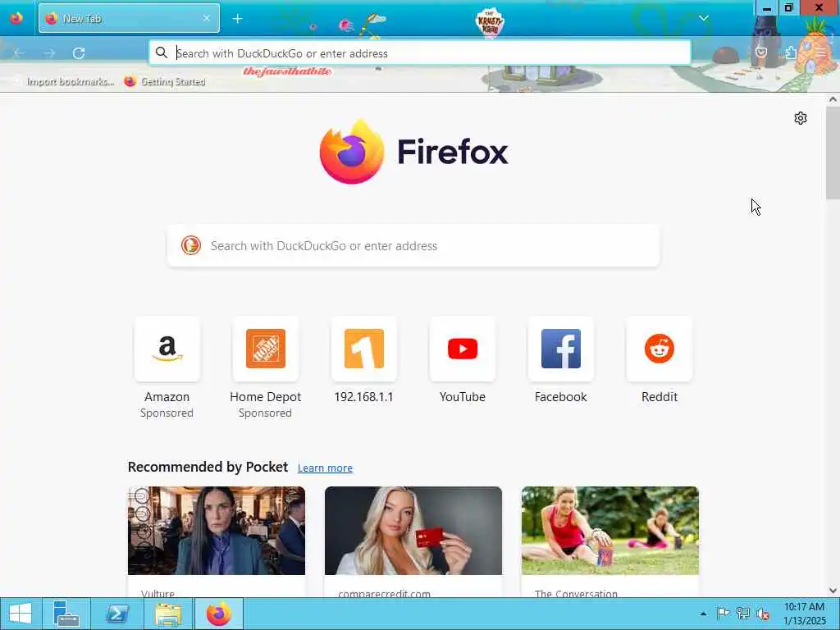Open the YouTube shortcut tile

pyautogui.click(x=463, y=349)
